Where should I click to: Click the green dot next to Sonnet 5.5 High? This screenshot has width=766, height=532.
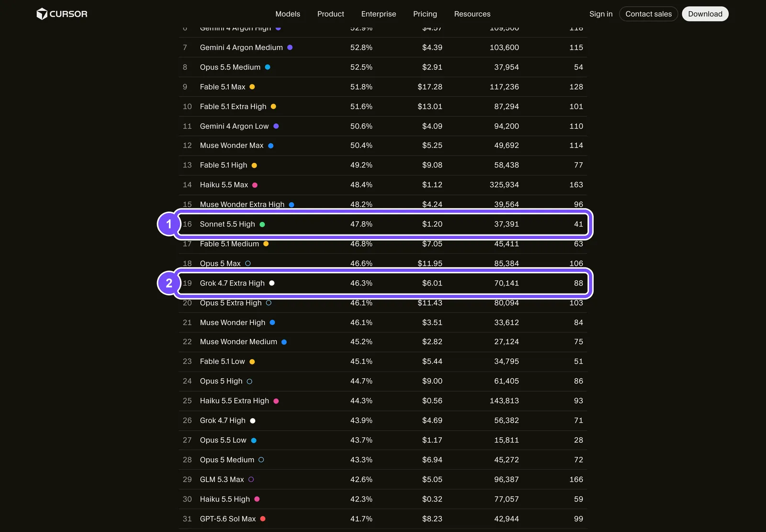(262, 224)
